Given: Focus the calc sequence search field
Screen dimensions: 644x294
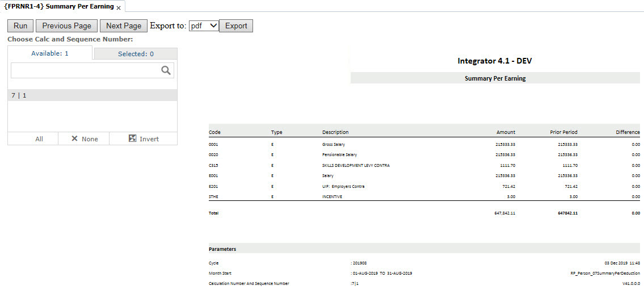Looking at the screenshot, I should pyautogui.click(x=85, y=70).
